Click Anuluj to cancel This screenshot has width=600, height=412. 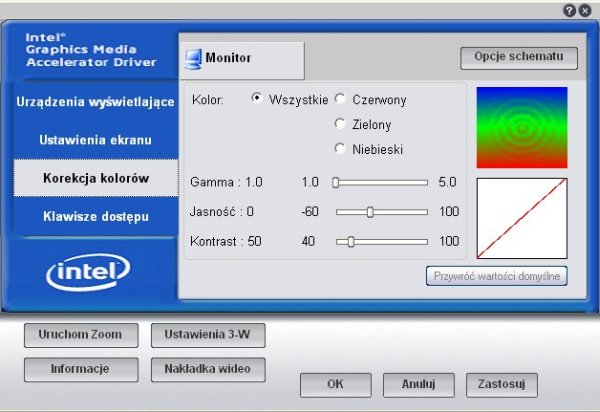(x=419, y=385)
